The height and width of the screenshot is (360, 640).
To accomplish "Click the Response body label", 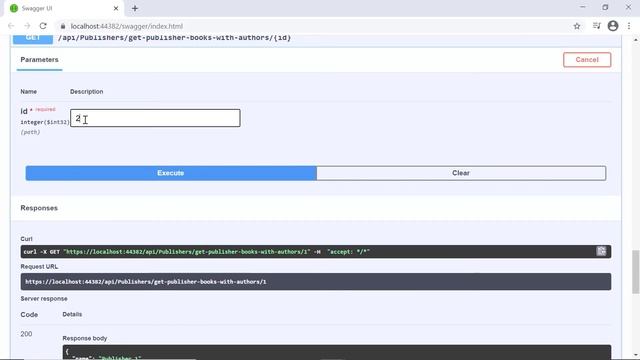I will (x=84, y=338).
